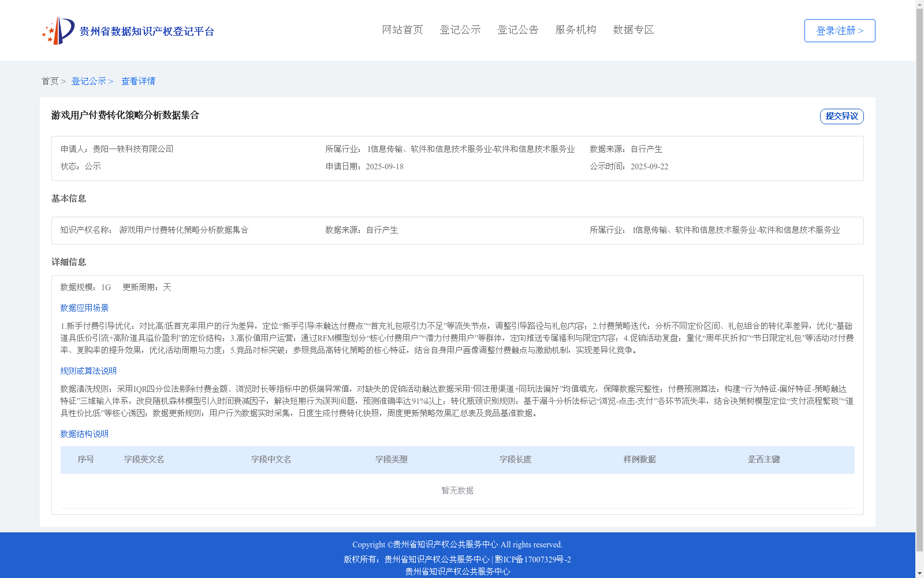Click 申请日期 value 2025-09-18
The image size is (924, 578).
coord(385,166)
